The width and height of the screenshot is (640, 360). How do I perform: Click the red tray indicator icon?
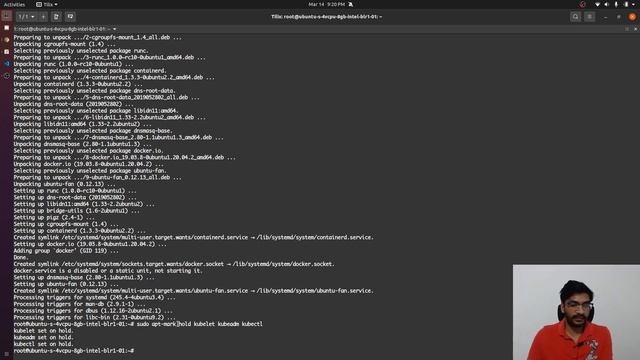pos(582,4)
